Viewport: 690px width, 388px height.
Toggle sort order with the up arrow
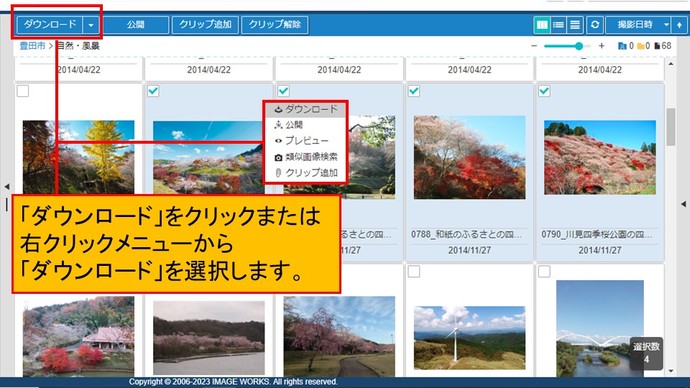click(679, 25)
